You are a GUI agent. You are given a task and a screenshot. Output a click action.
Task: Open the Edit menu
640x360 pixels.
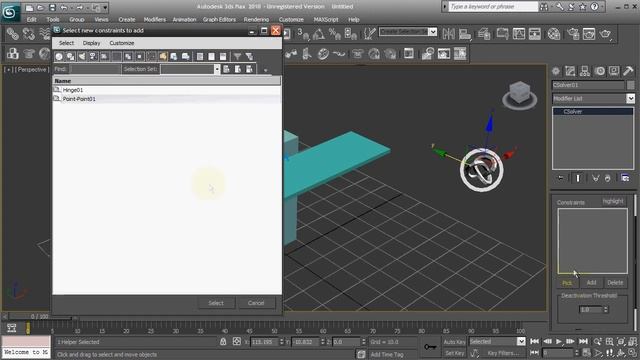31,19
